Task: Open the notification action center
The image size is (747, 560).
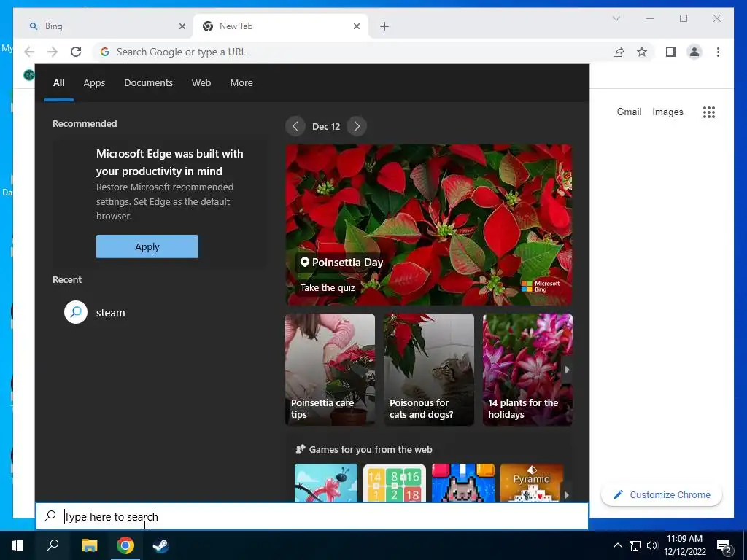Action: [724, 546]
